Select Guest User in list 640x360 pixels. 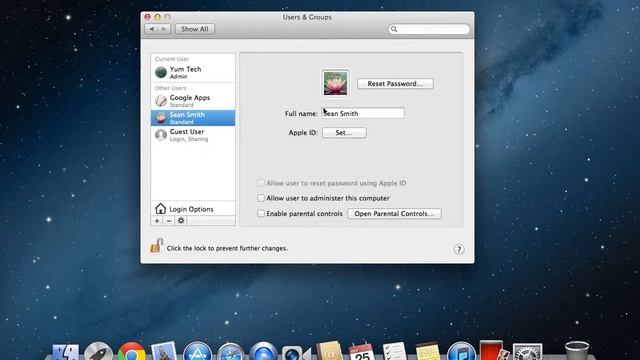[x=193, y=135]
